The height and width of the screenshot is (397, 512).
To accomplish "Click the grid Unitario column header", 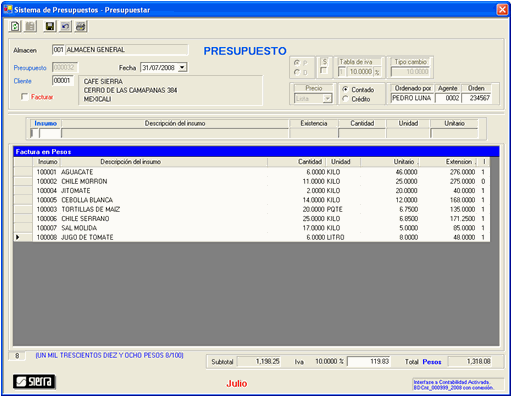I will click(x=390, y=162).
